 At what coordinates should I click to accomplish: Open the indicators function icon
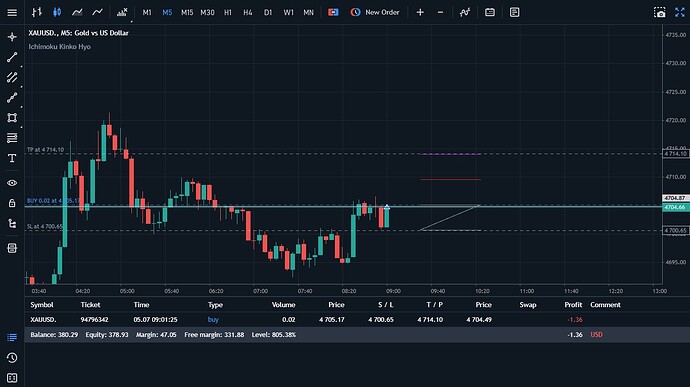[x=465, y=12]
